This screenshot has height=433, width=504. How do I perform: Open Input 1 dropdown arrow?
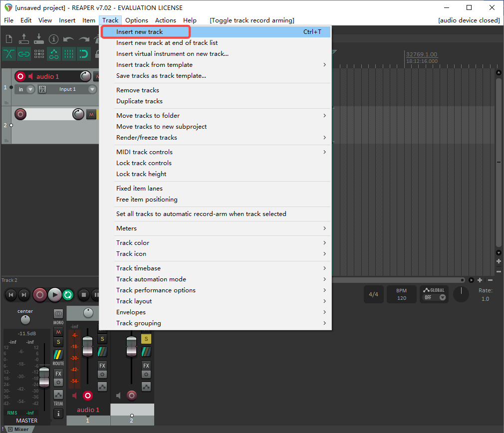[x=92, y=89]
